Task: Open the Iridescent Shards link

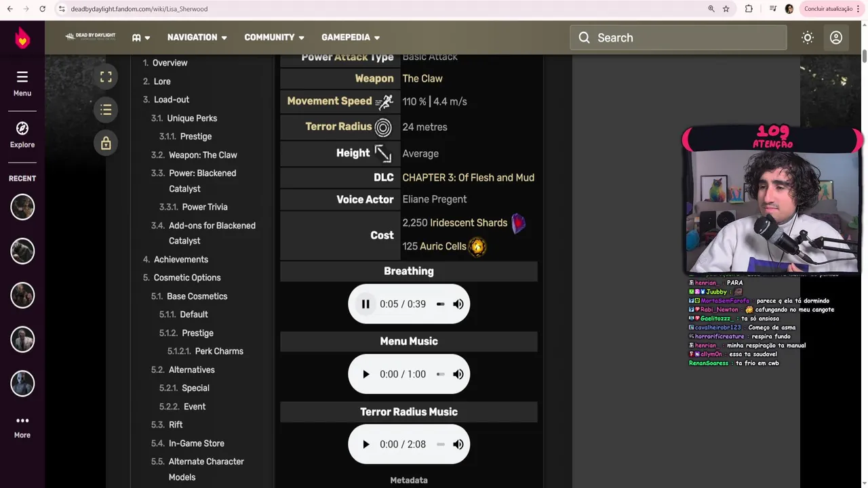Action: 469,223
